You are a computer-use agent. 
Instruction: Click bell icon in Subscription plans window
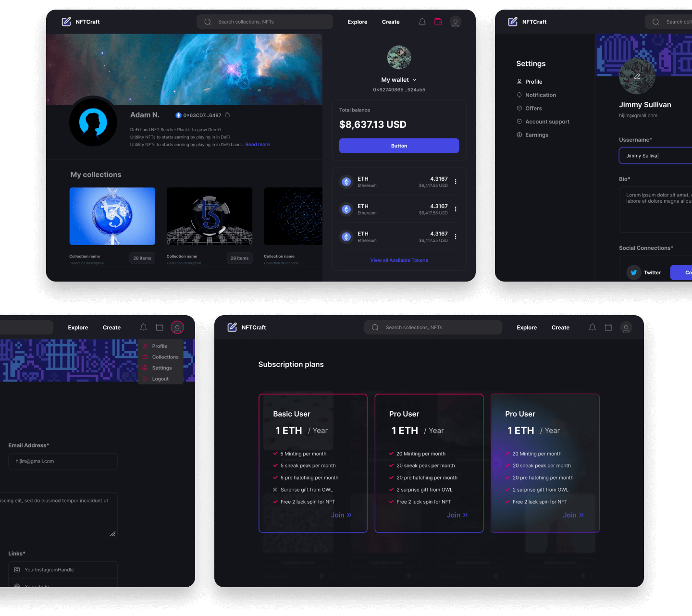[592, 327]
